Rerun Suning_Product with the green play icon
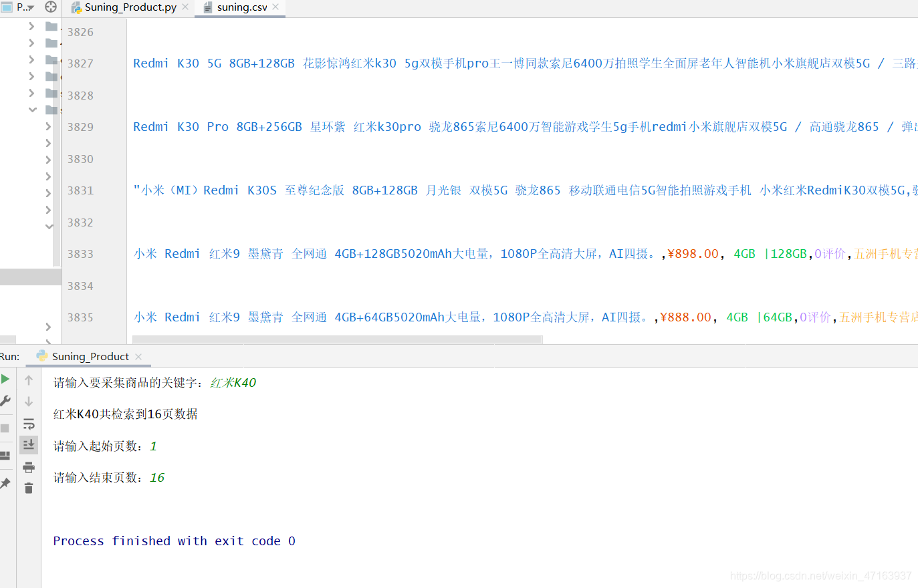The height and width of the screenshot is (588, 918). coord(5,379)
